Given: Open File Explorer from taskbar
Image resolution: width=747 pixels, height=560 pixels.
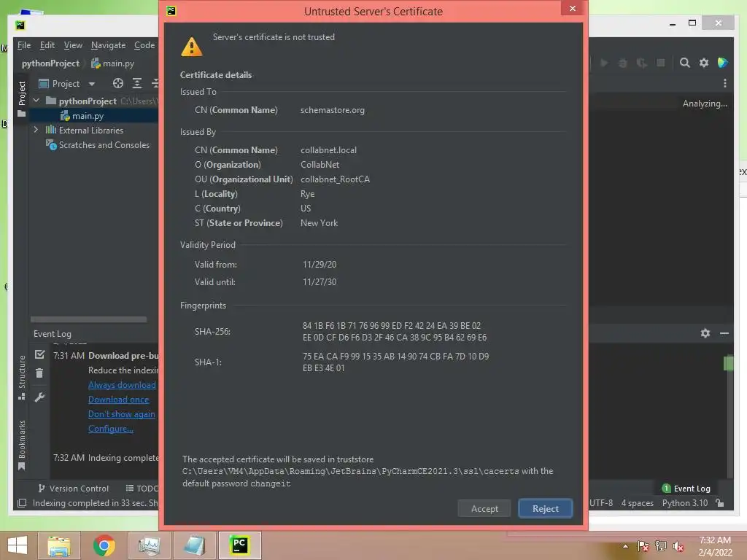Looking at the screenshot, I should 58,545.
